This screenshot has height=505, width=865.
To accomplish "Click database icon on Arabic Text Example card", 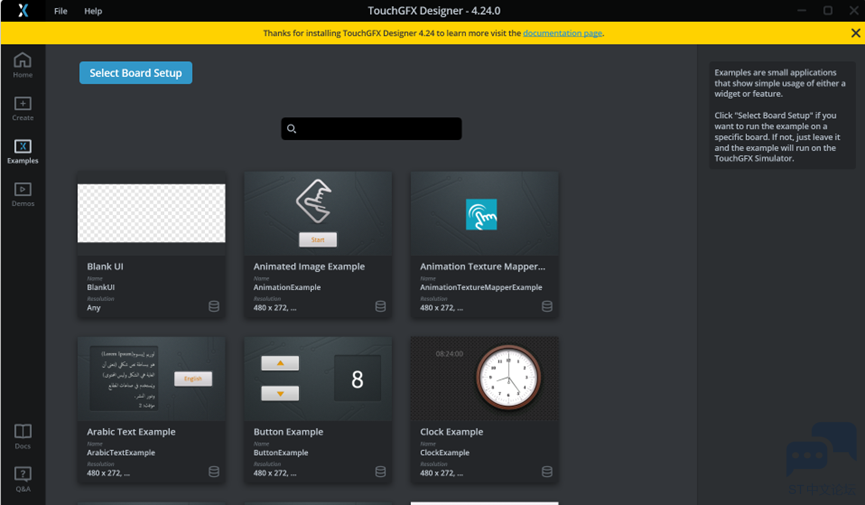I will [214, 472].
